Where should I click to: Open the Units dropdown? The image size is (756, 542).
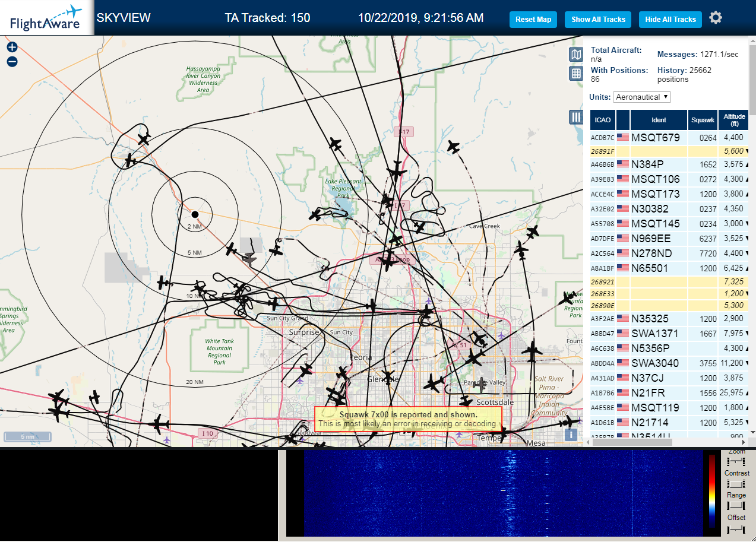pyautogui.click(x=642, y=97)
